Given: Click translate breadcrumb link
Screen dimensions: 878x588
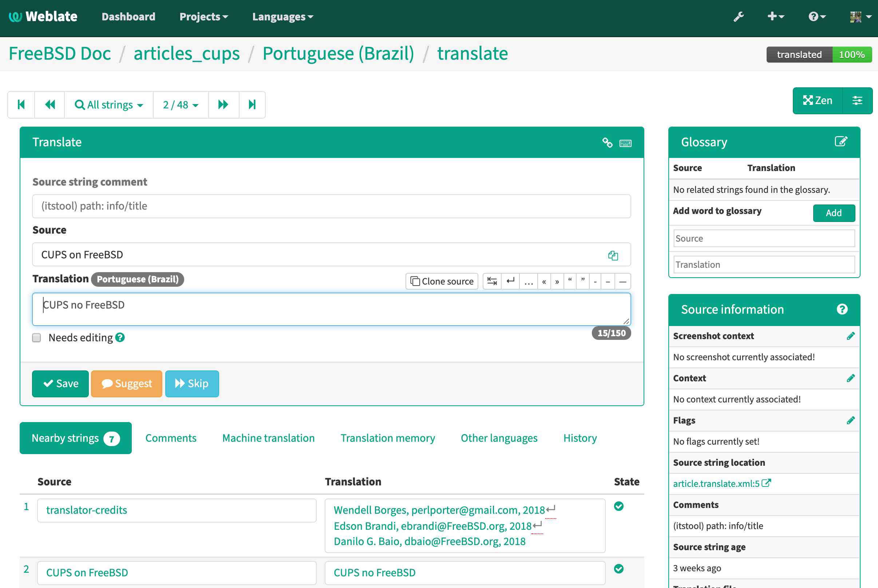Looking at the screenshot, I should [x=472, y=53].
